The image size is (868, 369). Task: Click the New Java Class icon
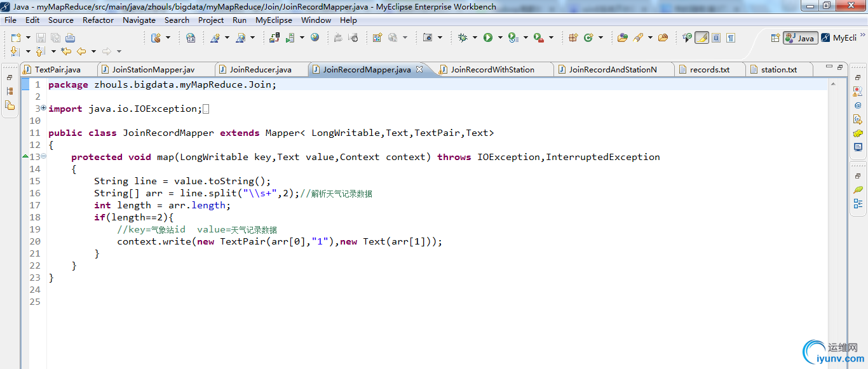point(588,37)
